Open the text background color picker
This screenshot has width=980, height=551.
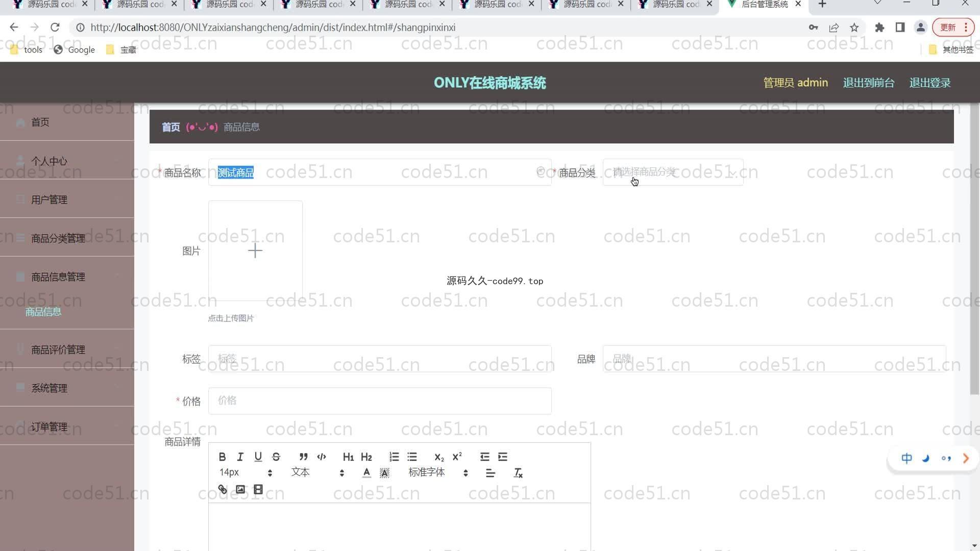coord(384,473)
